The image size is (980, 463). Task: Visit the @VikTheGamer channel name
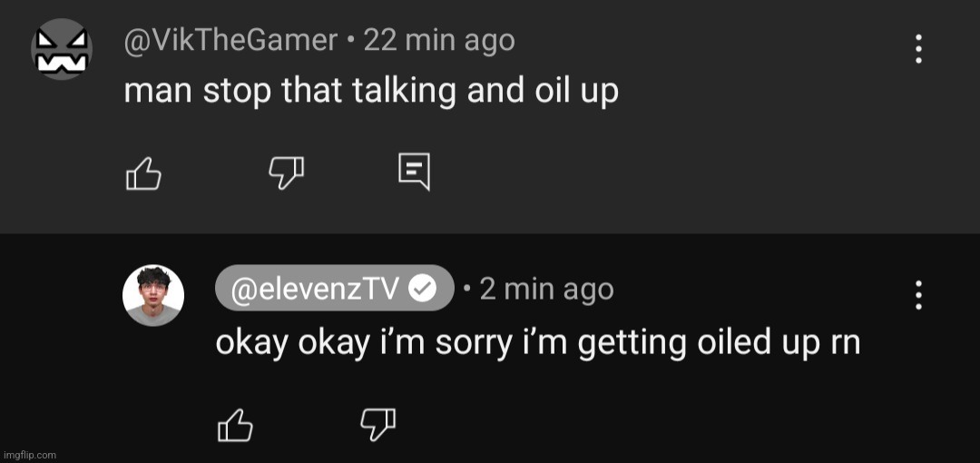click(x=230, y=41)
